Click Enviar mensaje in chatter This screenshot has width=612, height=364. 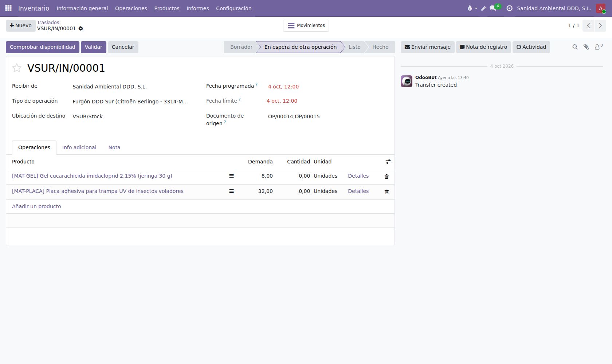[428, 47]
